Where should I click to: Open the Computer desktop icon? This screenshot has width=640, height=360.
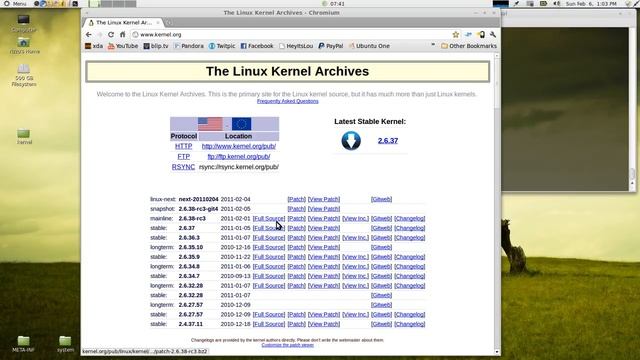[23, 23]
